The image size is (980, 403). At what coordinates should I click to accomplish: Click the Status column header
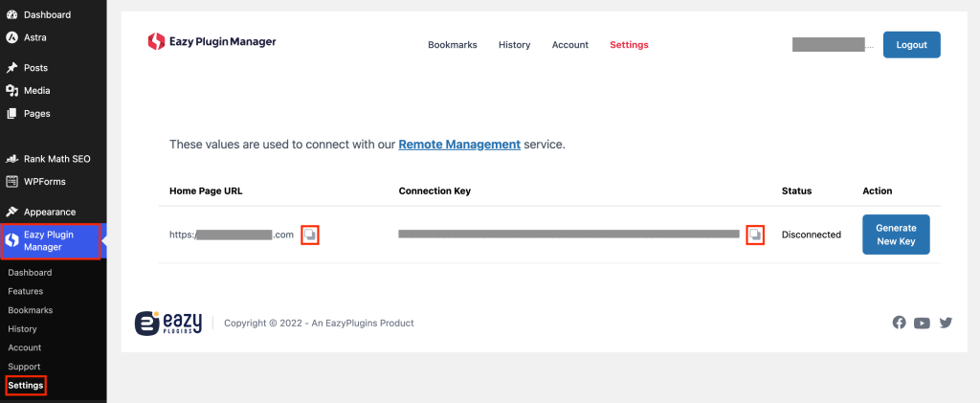(797, 190)
